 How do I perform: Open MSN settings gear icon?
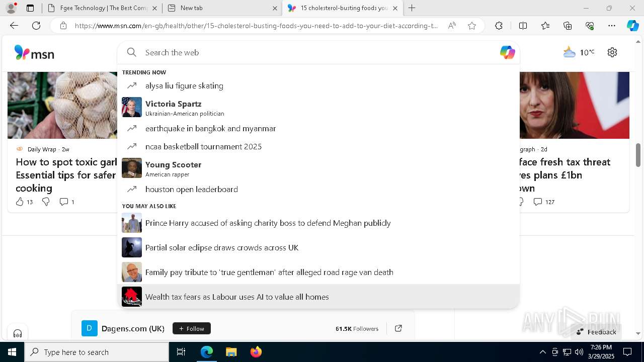click(612, 52)
